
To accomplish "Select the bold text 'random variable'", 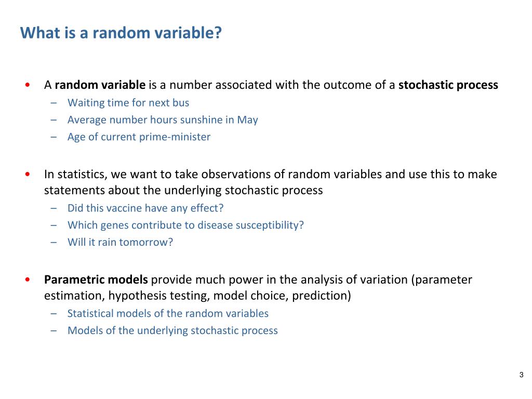I will point(100,85).
